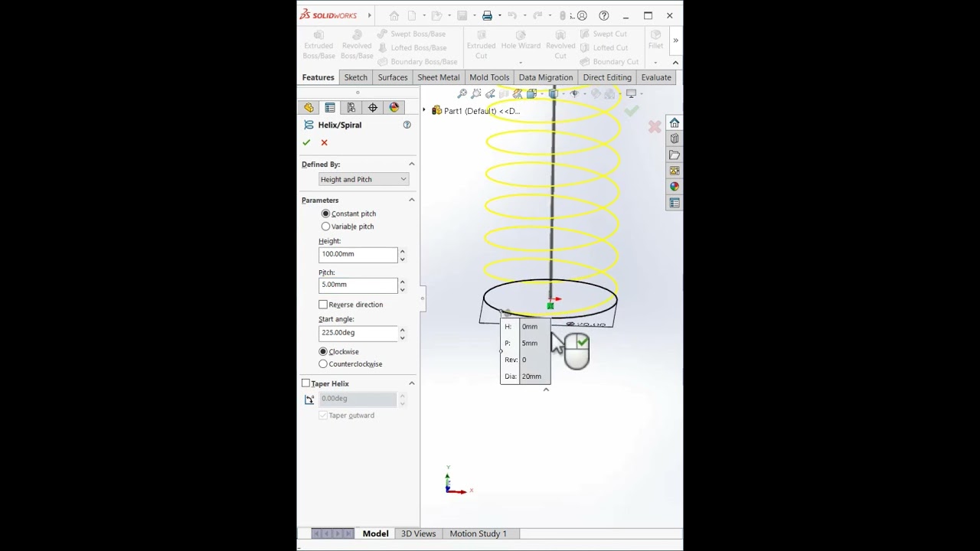Image resolution: width=980 pixels, height=551 pixels.
Task: Accept the Helix/Spiral with the green checkmark
Action: [306, 142]
